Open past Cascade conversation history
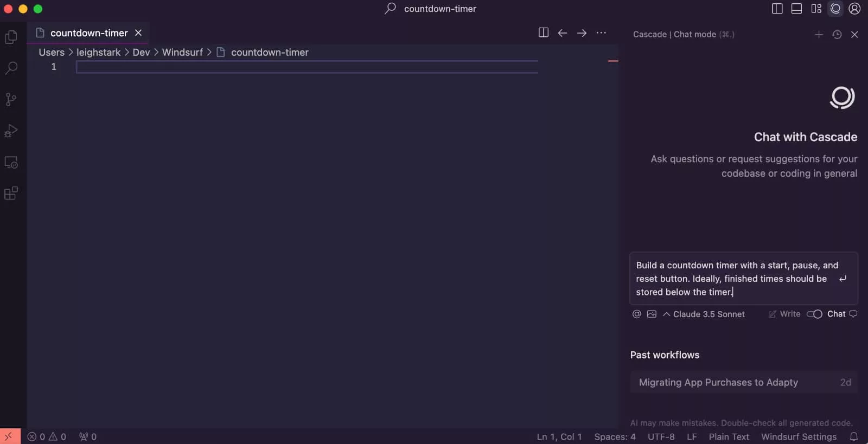868x444 pixels. (837, 34)
